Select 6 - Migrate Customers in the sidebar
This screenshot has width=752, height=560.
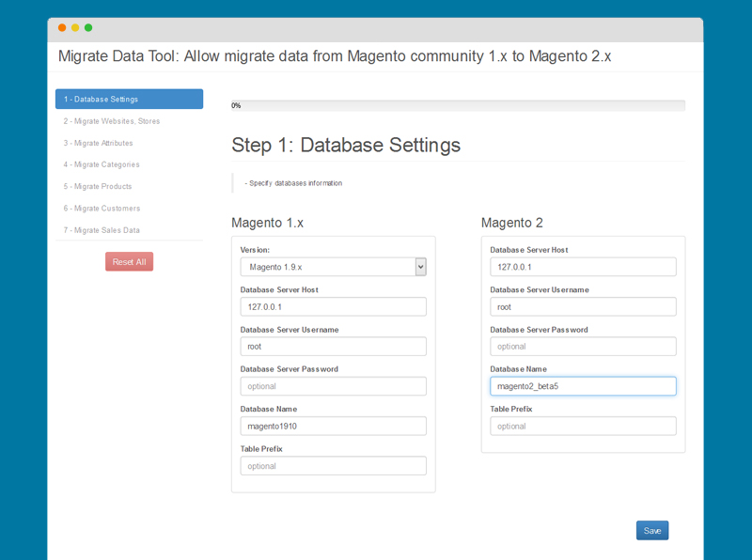[x=102, y=209]
